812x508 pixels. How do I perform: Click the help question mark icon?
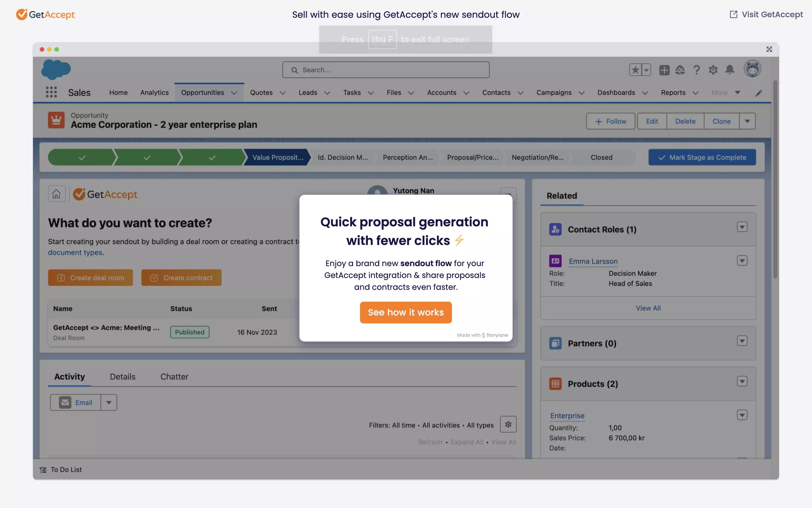coord(697,70)
